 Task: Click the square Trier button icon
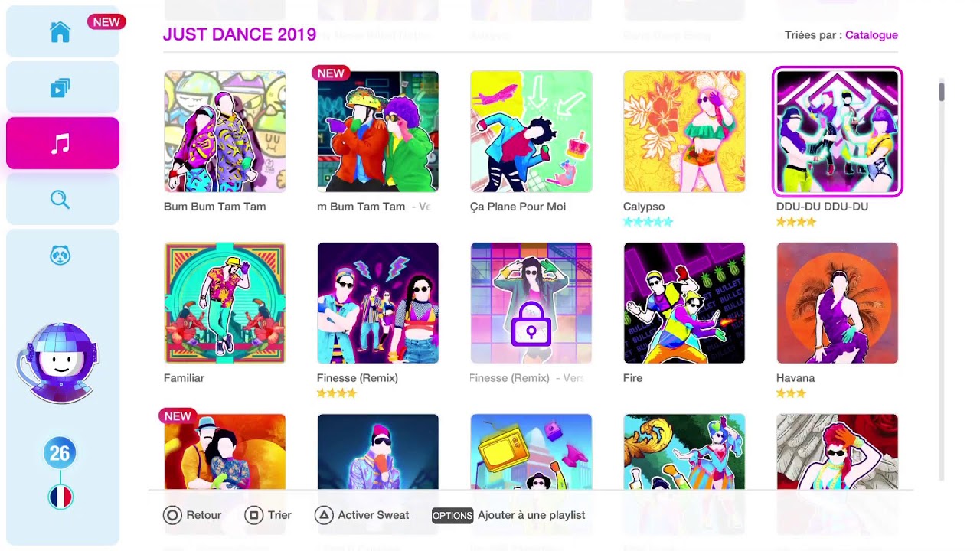point(253,515)
